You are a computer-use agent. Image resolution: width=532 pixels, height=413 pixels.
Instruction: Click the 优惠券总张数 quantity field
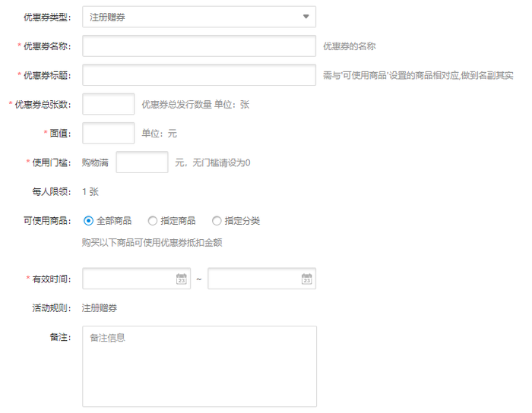coord(108,104)
